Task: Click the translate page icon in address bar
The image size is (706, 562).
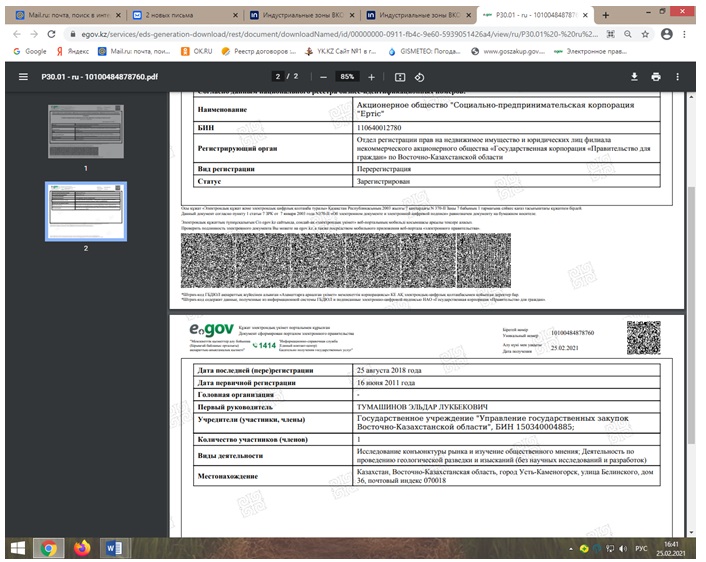Action: (611, 34)
